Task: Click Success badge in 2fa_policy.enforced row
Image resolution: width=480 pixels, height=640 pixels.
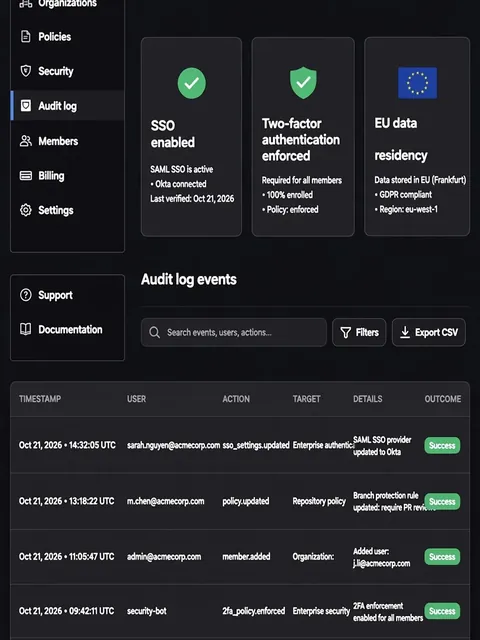Action: tap(442, 611)
